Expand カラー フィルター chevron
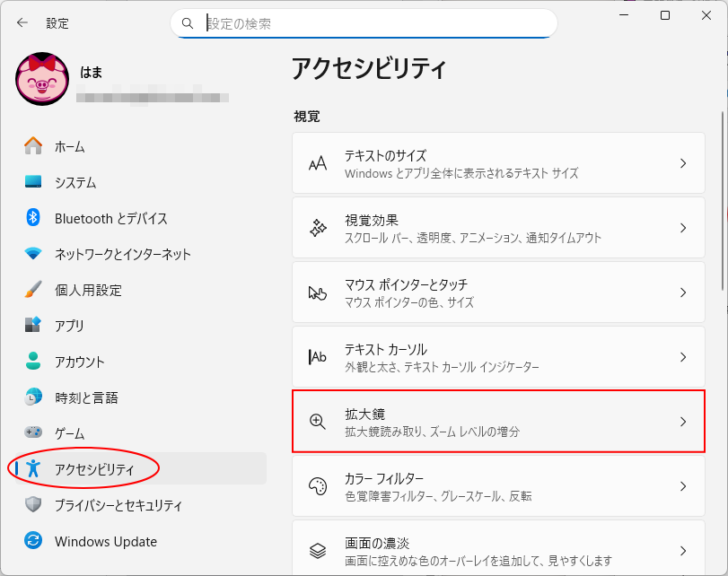 (683, 486)
